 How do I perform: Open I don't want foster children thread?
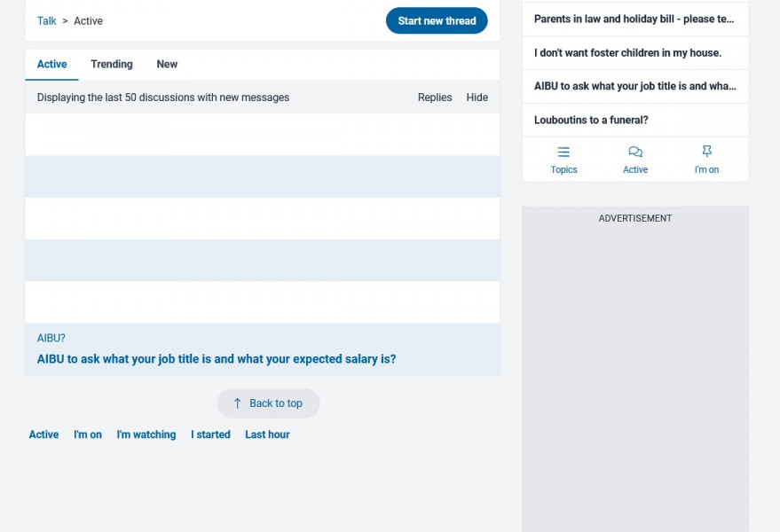[627, 53]
